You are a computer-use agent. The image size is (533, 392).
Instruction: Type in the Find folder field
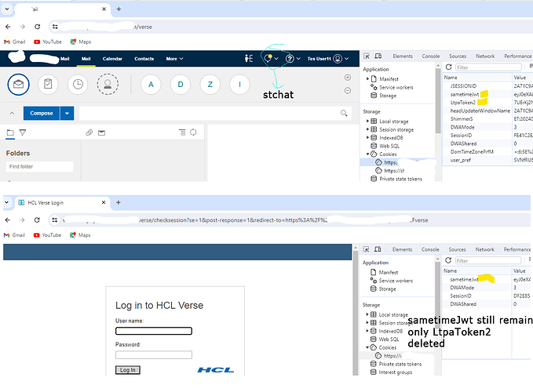(x=39, y=167)
